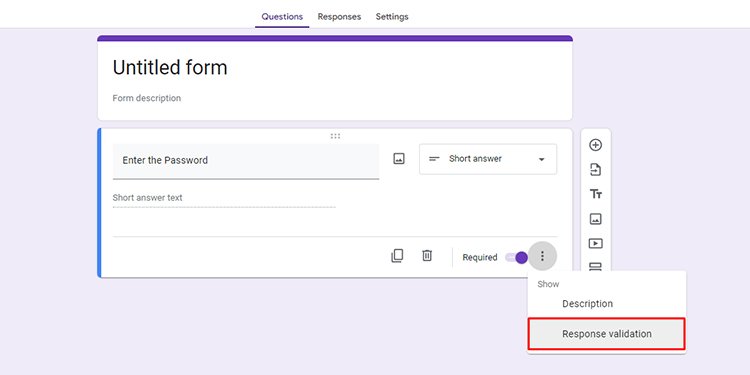Edit the Untitled form title
The width and height of the screenshot is (750, 375).
click(x=170, y=67)
